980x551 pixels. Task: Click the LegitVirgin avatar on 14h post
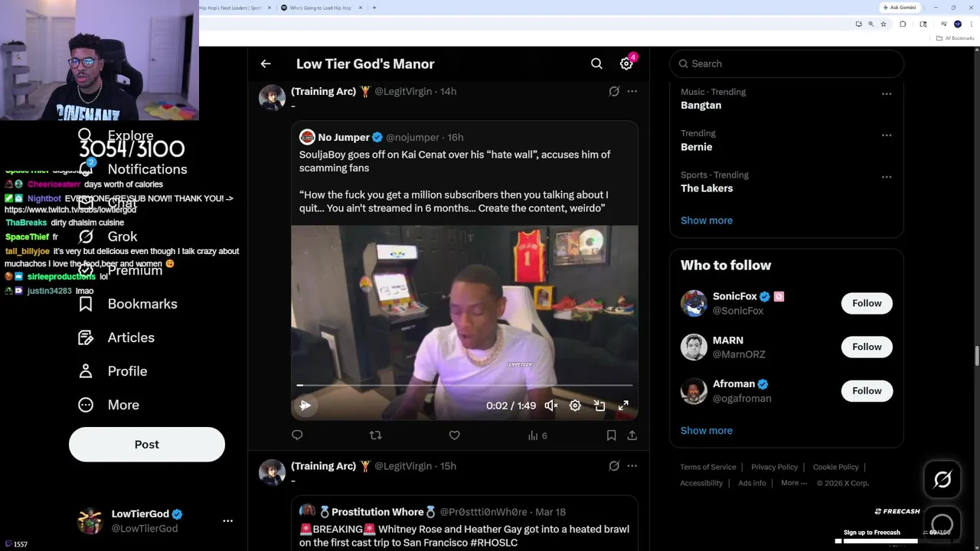point(272,98)
